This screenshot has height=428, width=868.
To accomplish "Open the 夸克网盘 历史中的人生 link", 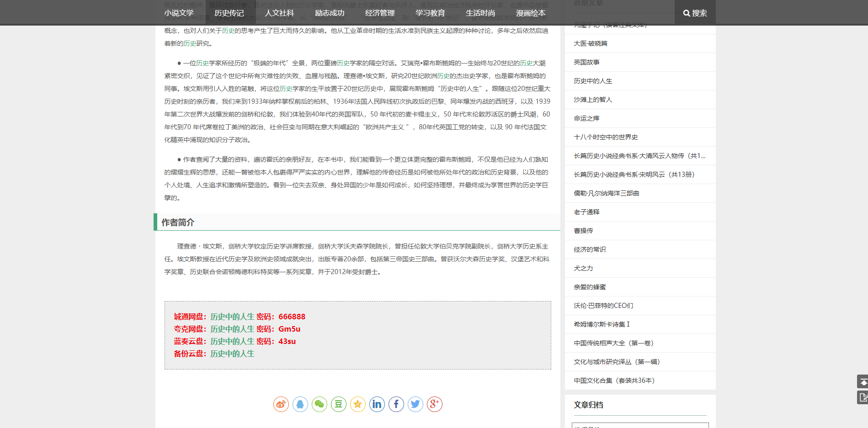I will point(232,329).
